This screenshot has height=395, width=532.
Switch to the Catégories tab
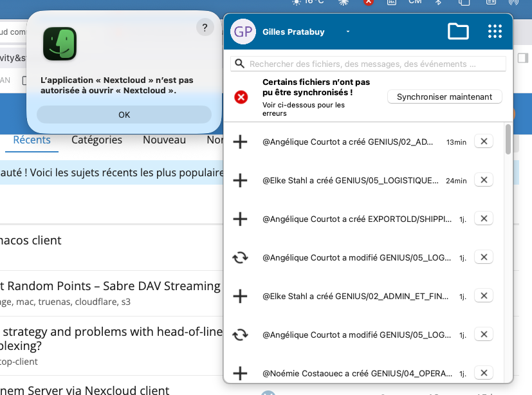96,140
